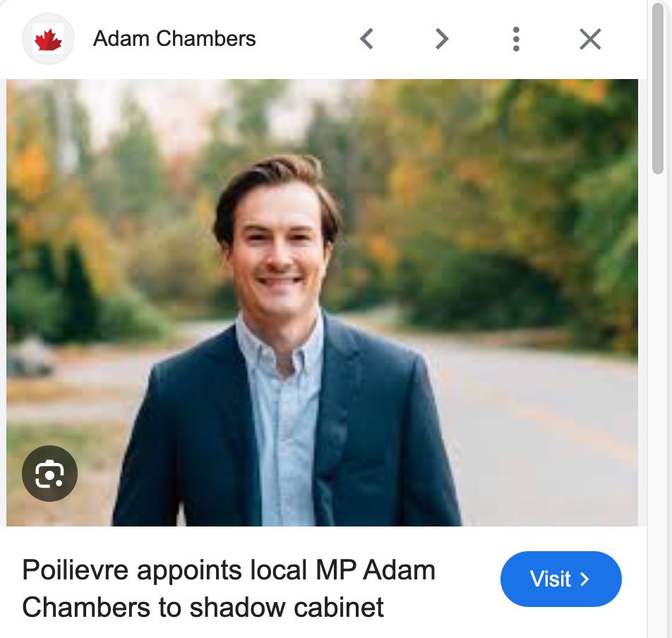Click the chevron arrow inside Visit button
Screen dimensions: 672x638
584,579
